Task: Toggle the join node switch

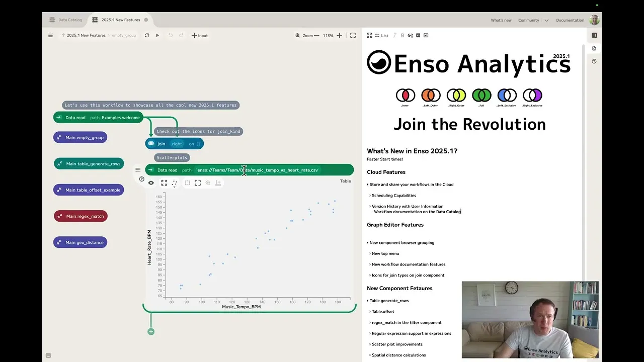Action: pos(151,144)
